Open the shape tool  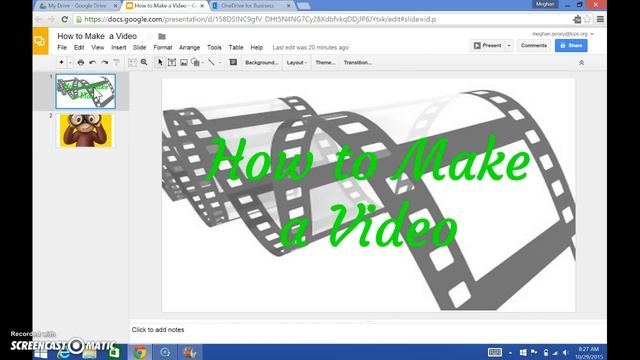pyautogui.click(x=196, y=62)
